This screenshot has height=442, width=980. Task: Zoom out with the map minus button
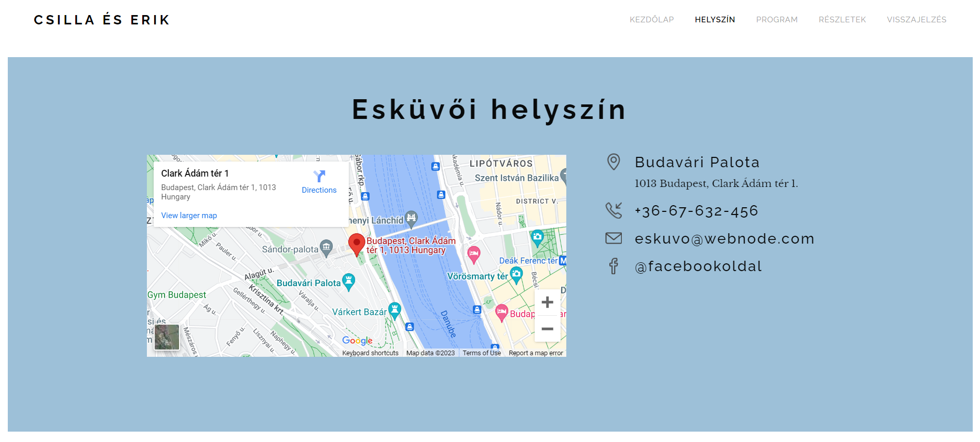pos(547,329)
